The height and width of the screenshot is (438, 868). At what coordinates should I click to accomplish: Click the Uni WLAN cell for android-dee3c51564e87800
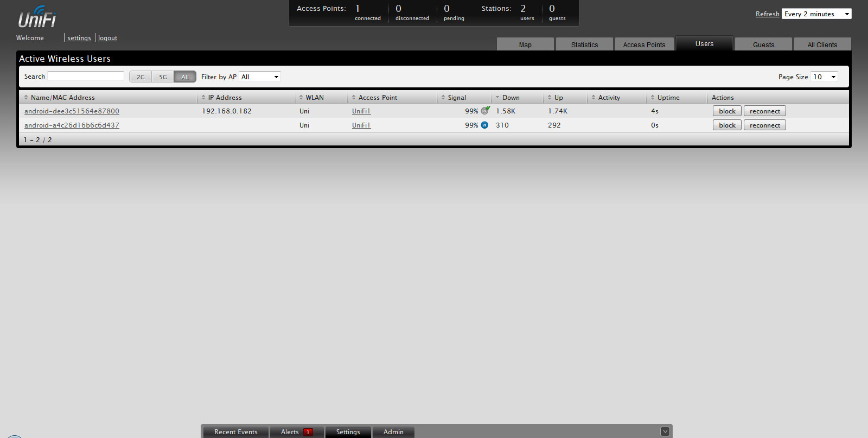tap(304, 111)
